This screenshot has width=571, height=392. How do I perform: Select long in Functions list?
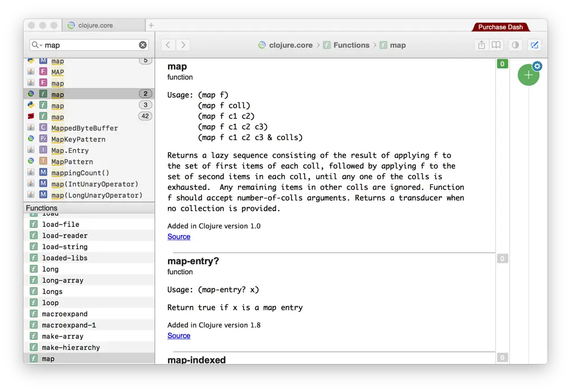(x=89, y=269)
